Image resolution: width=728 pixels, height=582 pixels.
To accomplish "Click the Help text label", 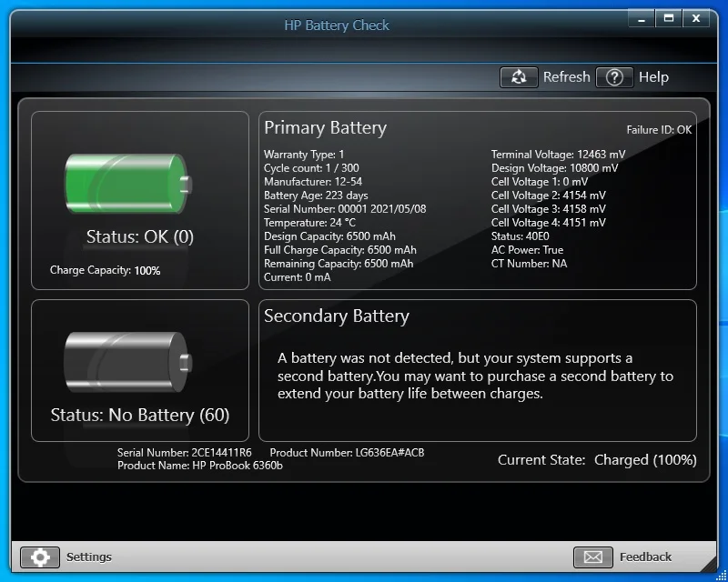I will [x=653, y=77].
